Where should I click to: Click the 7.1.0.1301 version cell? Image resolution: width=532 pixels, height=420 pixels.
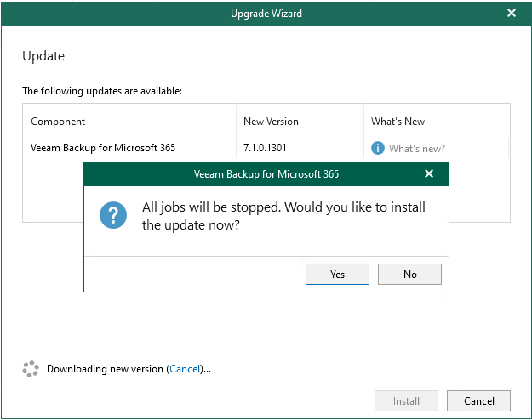(265, 148)
